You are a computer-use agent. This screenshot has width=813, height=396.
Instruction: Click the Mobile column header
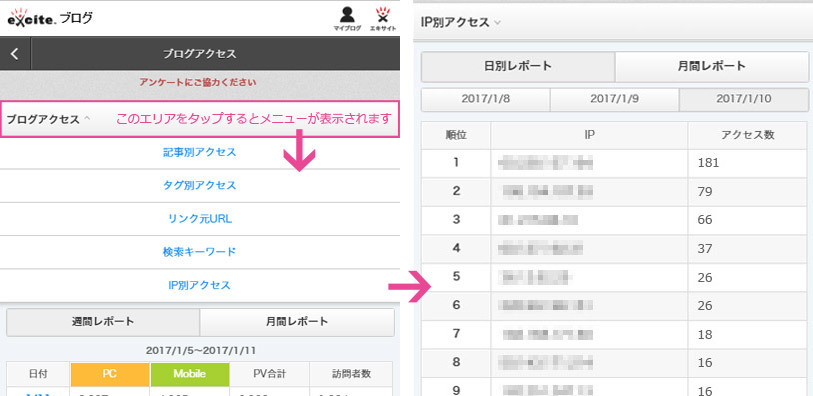point(190,374)
